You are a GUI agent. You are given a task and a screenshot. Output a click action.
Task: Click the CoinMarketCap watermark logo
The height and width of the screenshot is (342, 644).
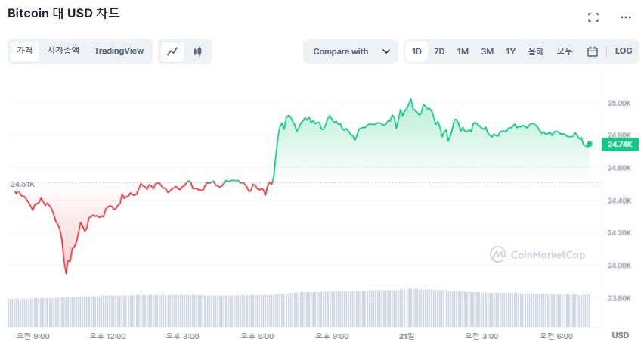tap(537, 254)
